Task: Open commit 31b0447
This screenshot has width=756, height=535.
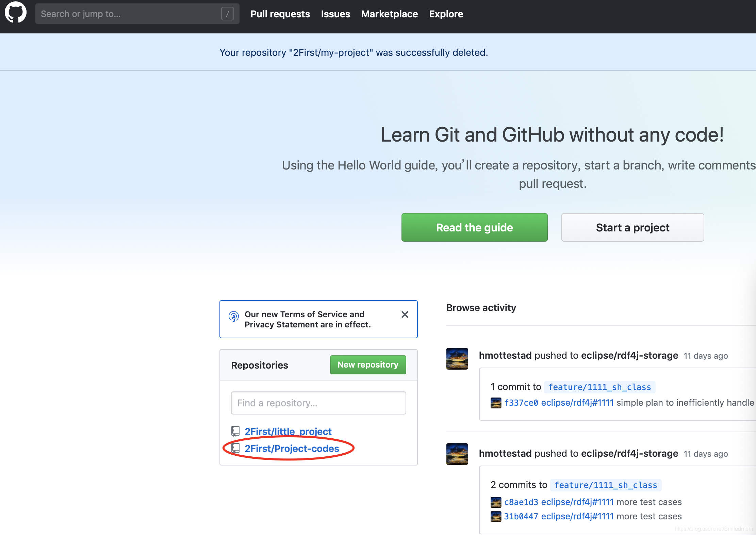Action: pyautogui.click(x=521, y=516)
